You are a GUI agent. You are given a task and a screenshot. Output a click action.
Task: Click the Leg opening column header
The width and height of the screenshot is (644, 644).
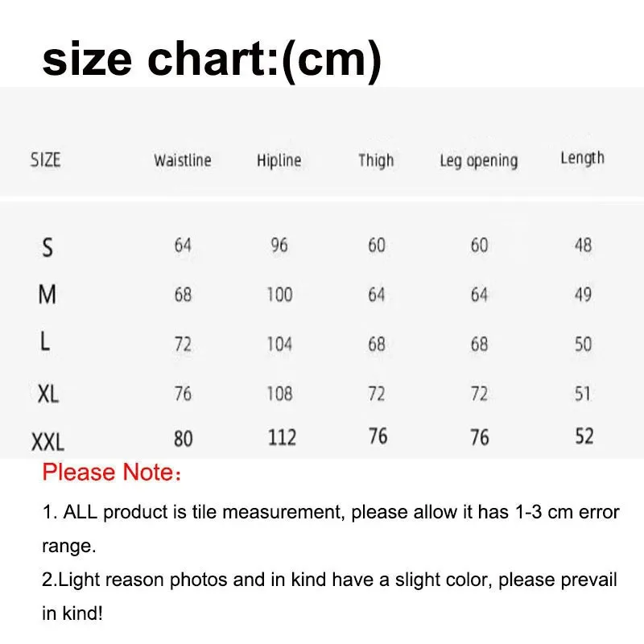point(478,160)
